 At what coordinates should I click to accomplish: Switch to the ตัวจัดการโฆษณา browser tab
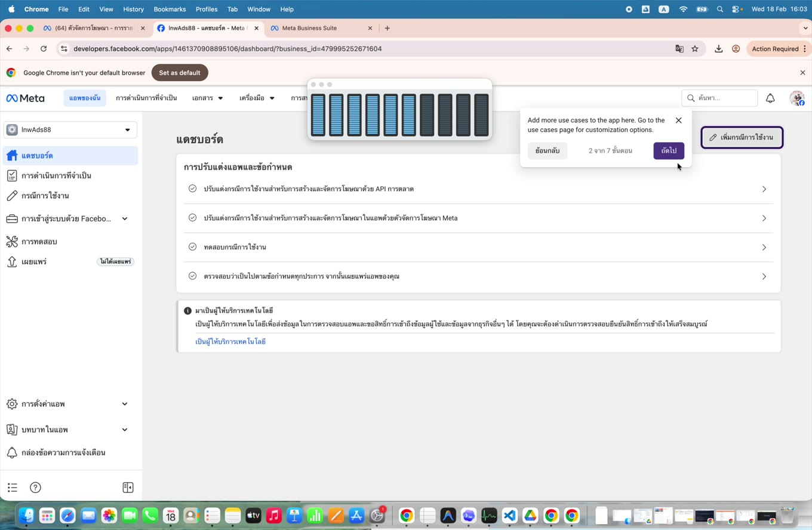pos(94,28)
